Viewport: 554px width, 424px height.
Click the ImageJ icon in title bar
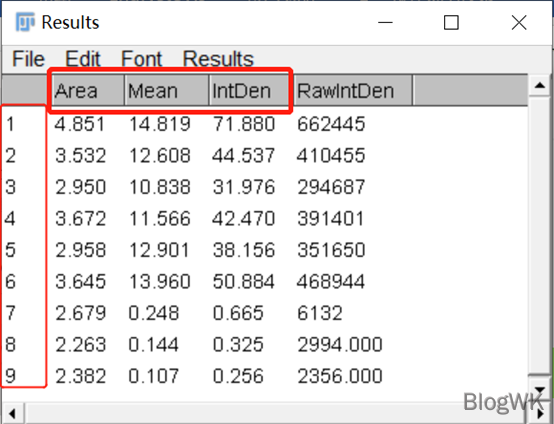(25, 22)
